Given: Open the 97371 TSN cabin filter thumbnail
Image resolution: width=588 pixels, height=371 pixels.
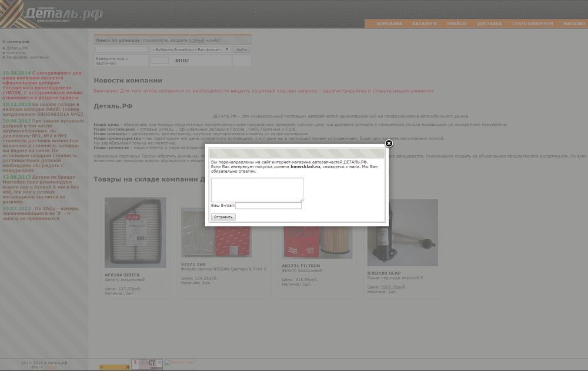Looking at the screenshot, I should [216, 233].
